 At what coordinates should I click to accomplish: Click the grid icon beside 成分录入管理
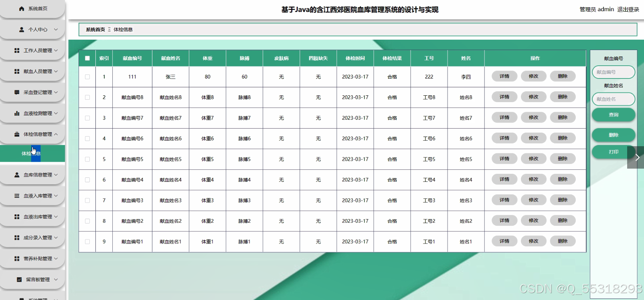click(17, 238)
